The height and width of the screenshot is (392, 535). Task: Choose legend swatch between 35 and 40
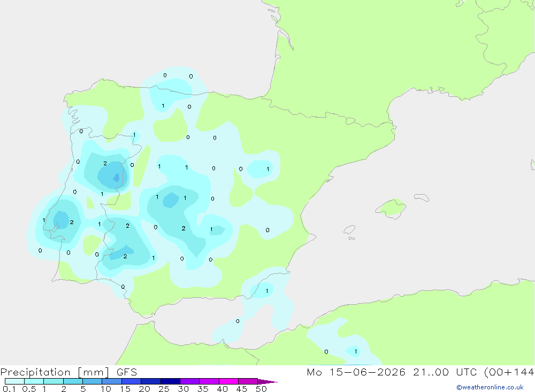209,381
